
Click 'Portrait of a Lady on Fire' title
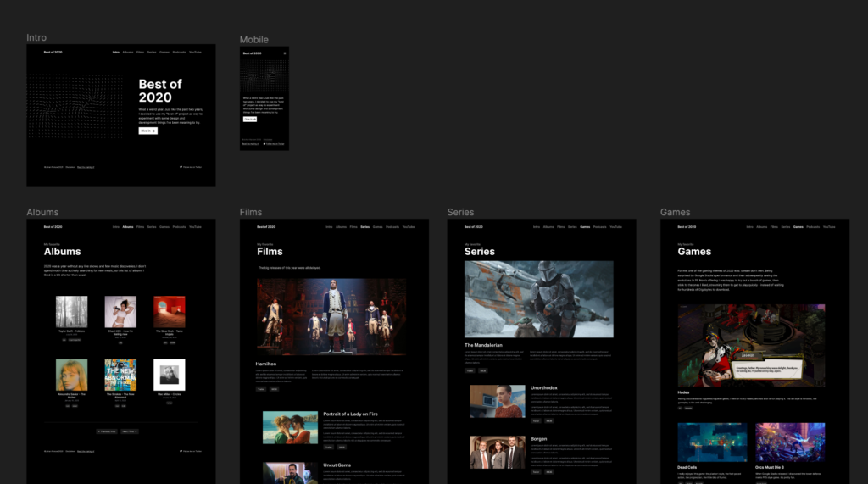coord(350,414)
